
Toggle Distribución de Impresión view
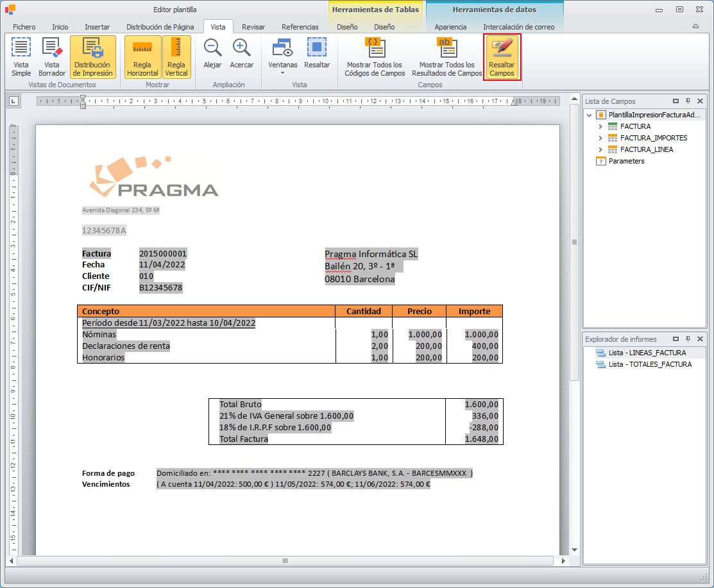(x=92, y=57)
